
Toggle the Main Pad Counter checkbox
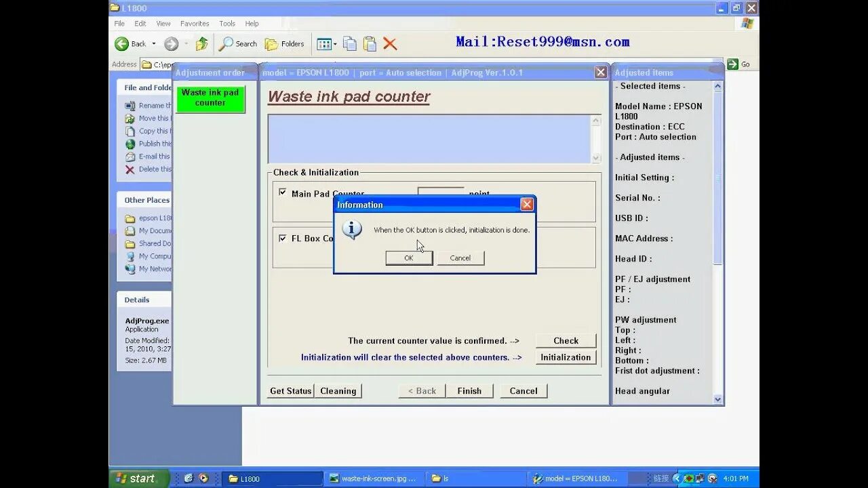(x=283, y=192)
